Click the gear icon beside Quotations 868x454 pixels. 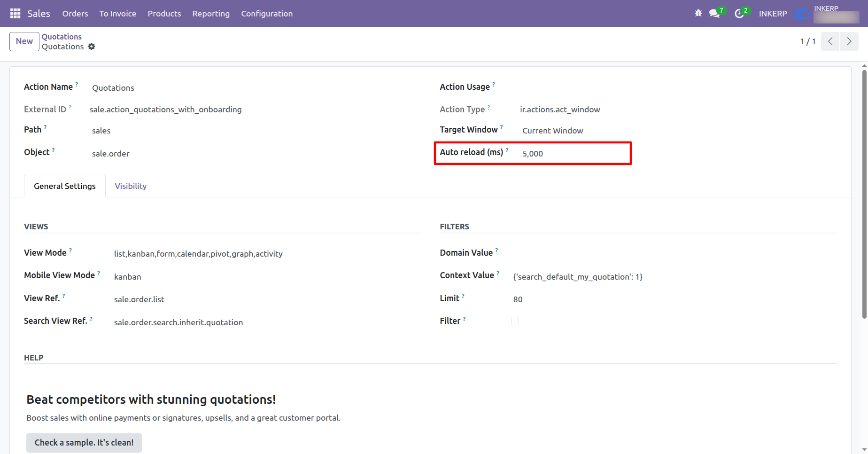[92, 47]
